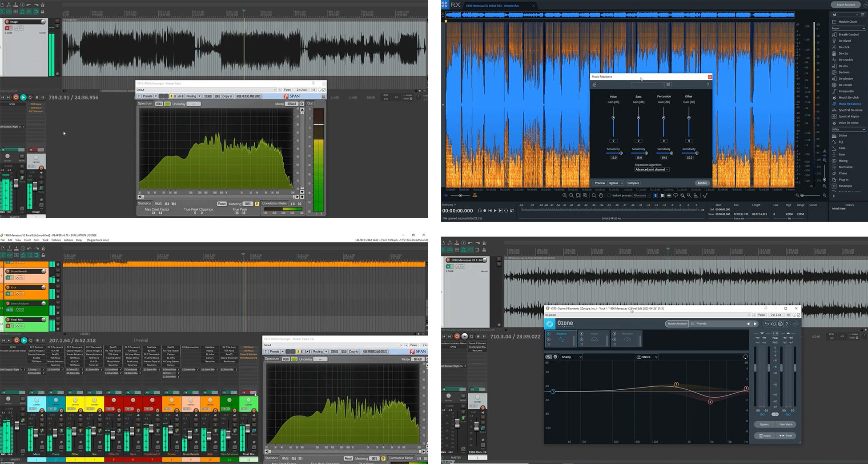
Task: Open the Dither utility module in RX
Action: point(843,136)
